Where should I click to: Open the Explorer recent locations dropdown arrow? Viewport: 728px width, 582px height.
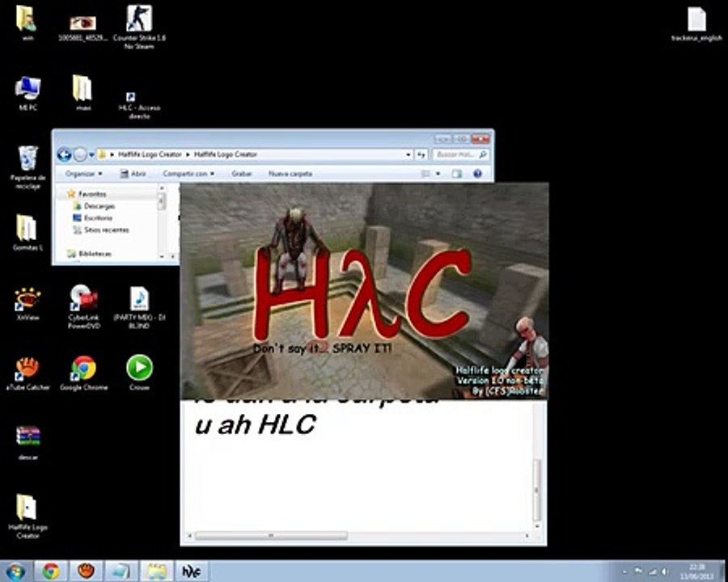[91, 154]
